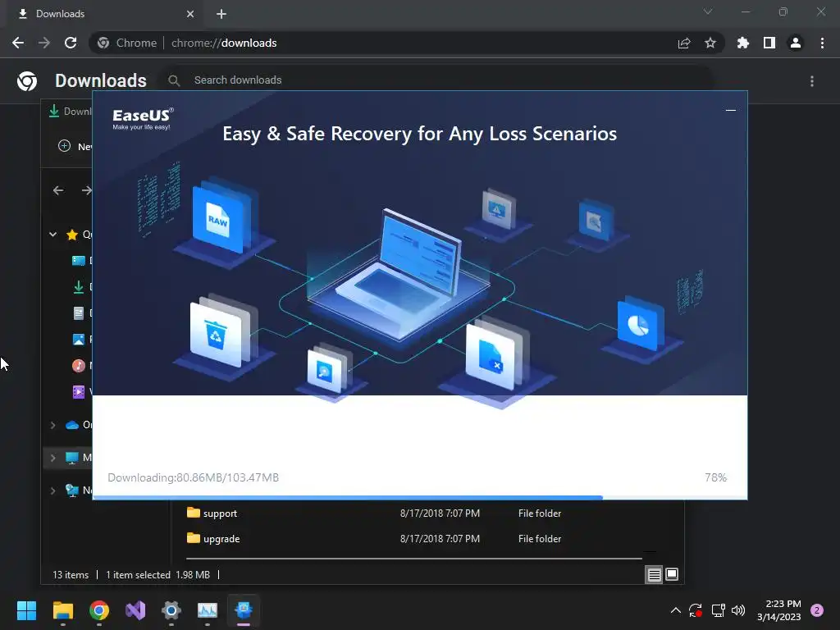The height and width of the screenshot is (630, 840).
Task: Open Settings gear from the taskbar
Action: [x=171, y=610]
